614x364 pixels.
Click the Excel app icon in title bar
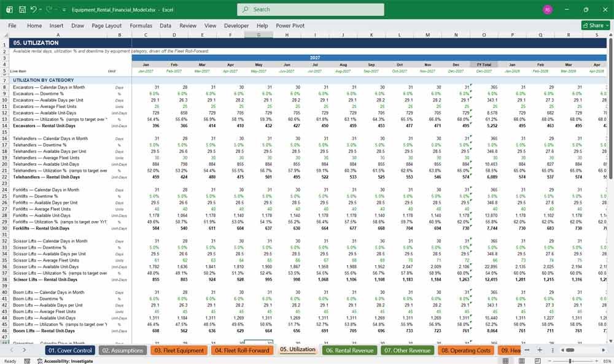(9, 9)
